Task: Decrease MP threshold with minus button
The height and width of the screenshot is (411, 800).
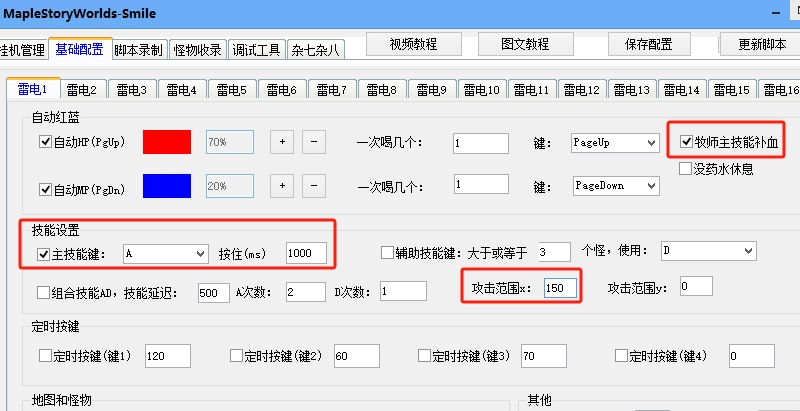Action: pos(314,186)
